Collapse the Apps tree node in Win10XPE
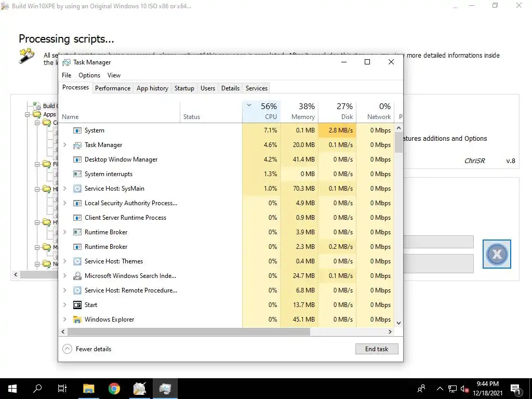This screenshot has width=532, height=399. point(27,115)
